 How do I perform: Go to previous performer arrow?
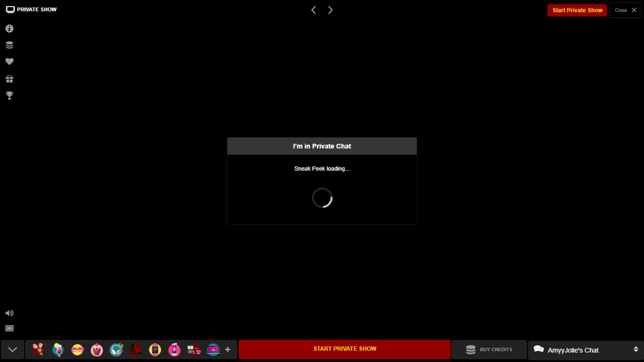pos(314,10)
